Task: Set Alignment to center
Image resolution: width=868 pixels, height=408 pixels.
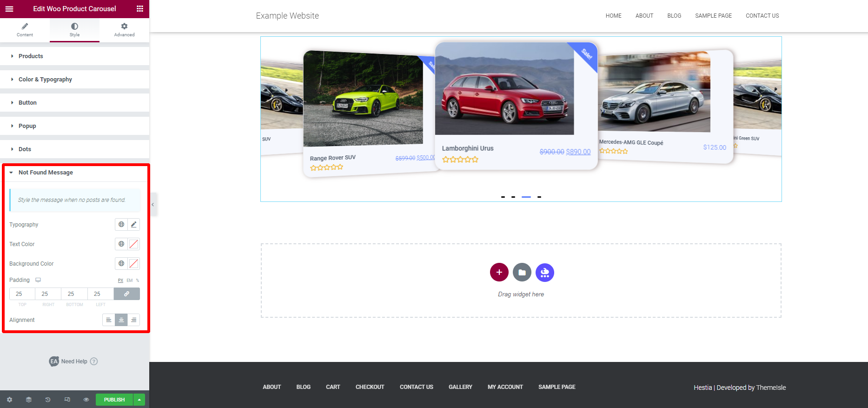Action: [121, 320]
